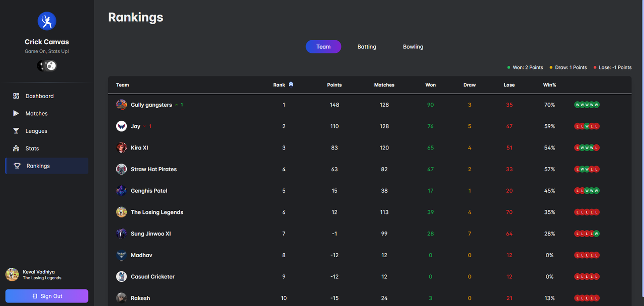The image size is (644, 306).
Task: Click The Losing Legends team avatar
Action: click(122, 212)
